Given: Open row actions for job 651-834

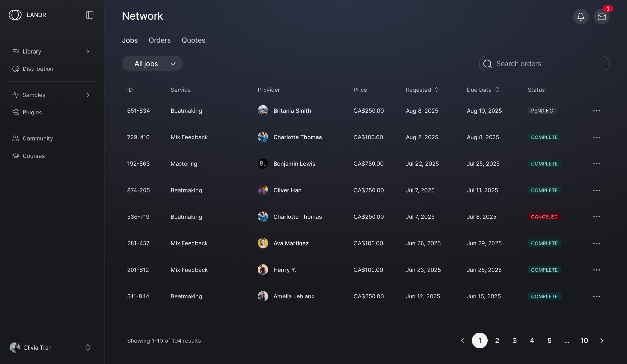Looking at the screenshot, I should [x=596, y=111].
